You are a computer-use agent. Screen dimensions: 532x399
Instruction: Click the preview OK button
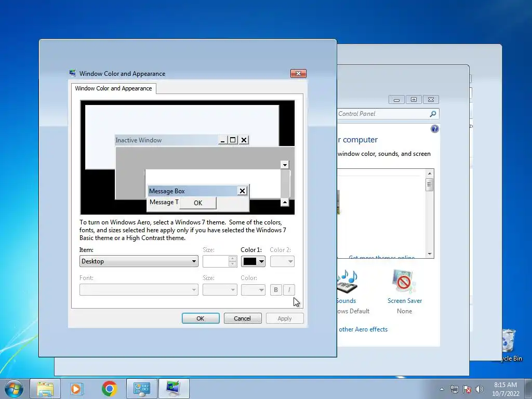[198, 203]
